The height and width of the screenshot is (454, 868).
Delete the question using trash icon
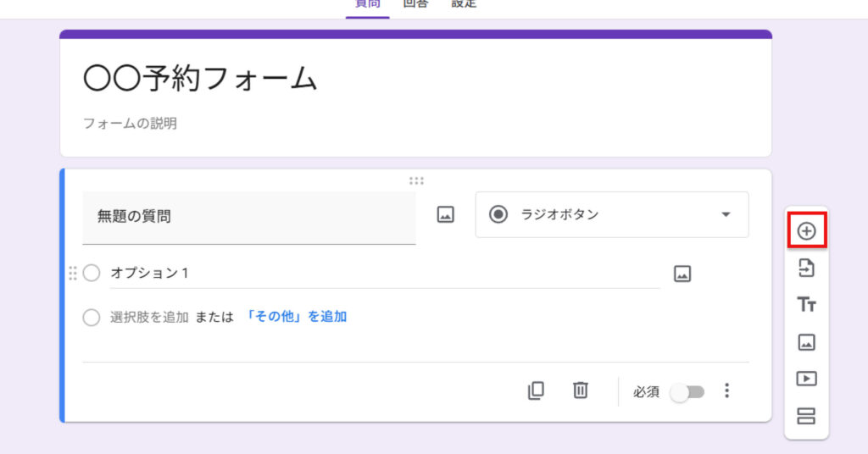tap(580, 390)
